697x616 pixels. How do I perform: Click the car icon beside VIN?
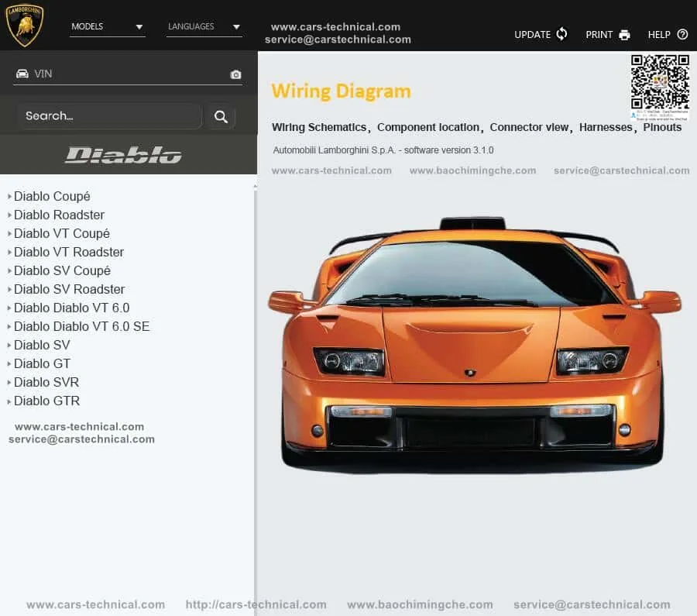click(x=22, y=74)
